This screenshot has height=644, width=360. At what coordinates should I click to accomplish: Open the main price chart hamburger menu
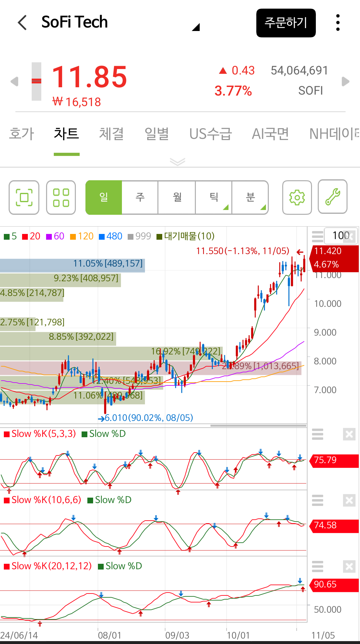[317, 236]
